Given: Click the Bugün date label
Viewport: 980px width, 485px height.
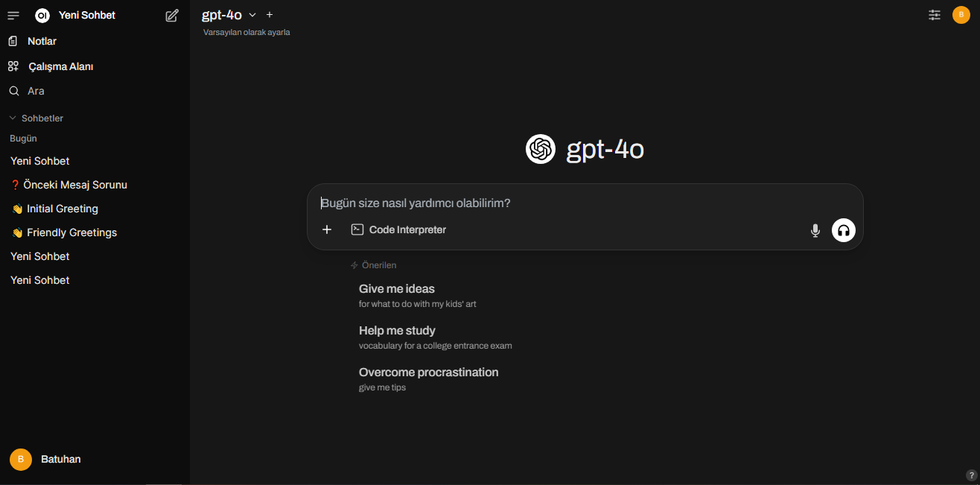Looking at the screenshot, I should coord(23,139).
